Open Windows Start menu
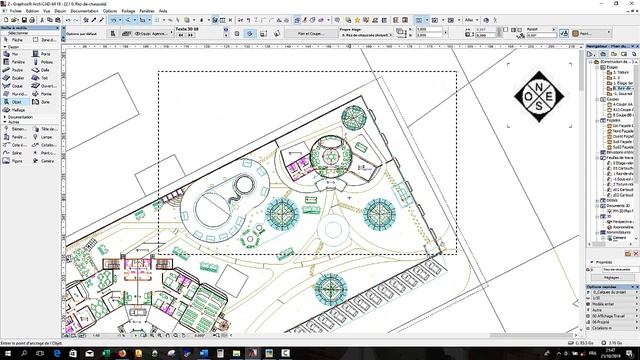The height and width of the screenshot is (360, 640). tap(7, 353)
